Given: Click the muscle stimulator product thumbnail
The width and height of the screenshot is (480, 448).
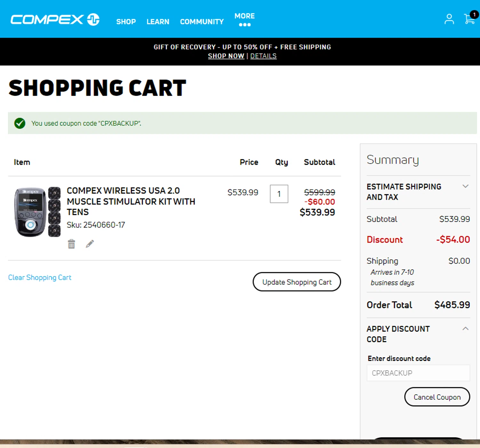Looking at the screenshot, I should coord(37,212).
